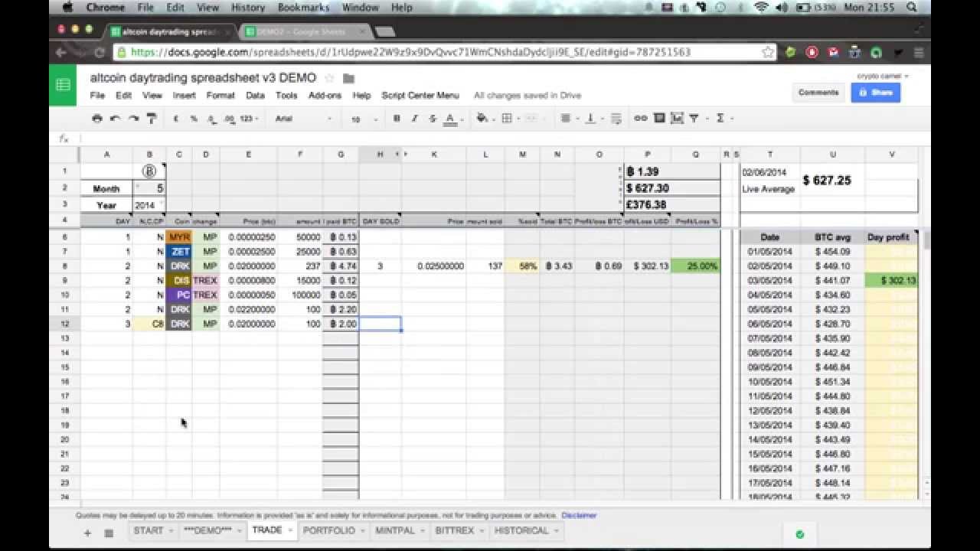Screen dimensions: 980x551
Task: Insert link from toolbar
Action: pyautogui.click(x=641, y=119)
